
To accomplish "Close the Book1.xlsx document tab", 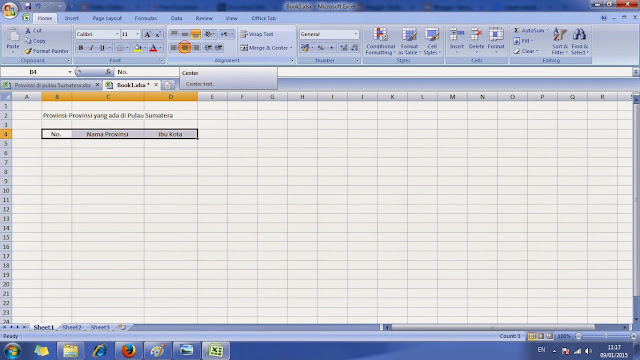I will point(156,85).
